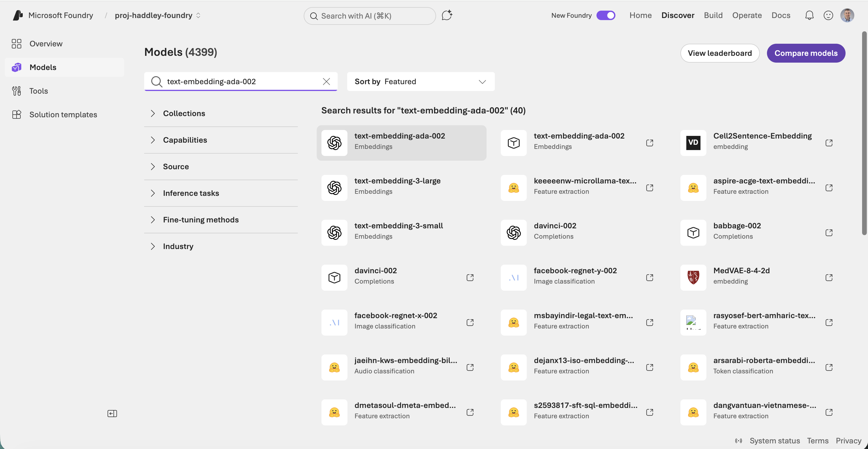Open external link icon for babbage-002
This screenshot has width=868, height=449.
point(829,232)
